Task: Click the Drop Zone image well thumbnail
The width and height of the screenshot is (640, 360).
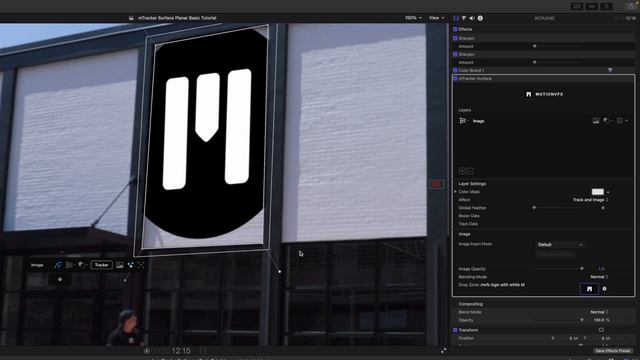Action: (589, 289)
